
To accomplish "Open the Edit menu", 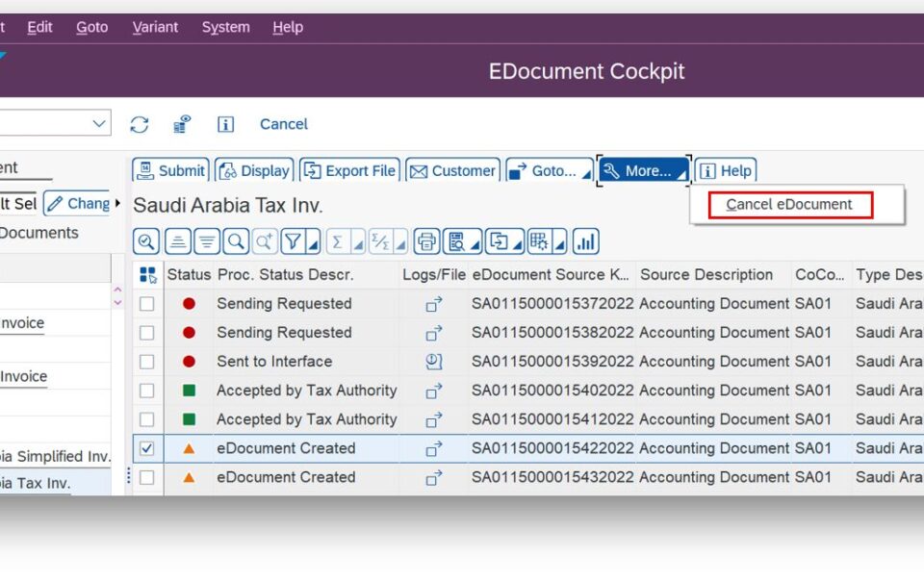I will point(39,27).
